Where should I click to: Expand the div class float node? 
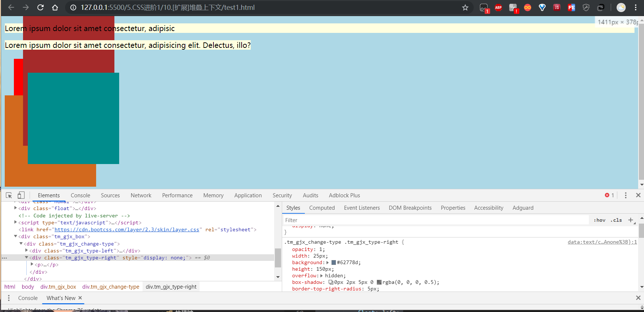point(15,208)
